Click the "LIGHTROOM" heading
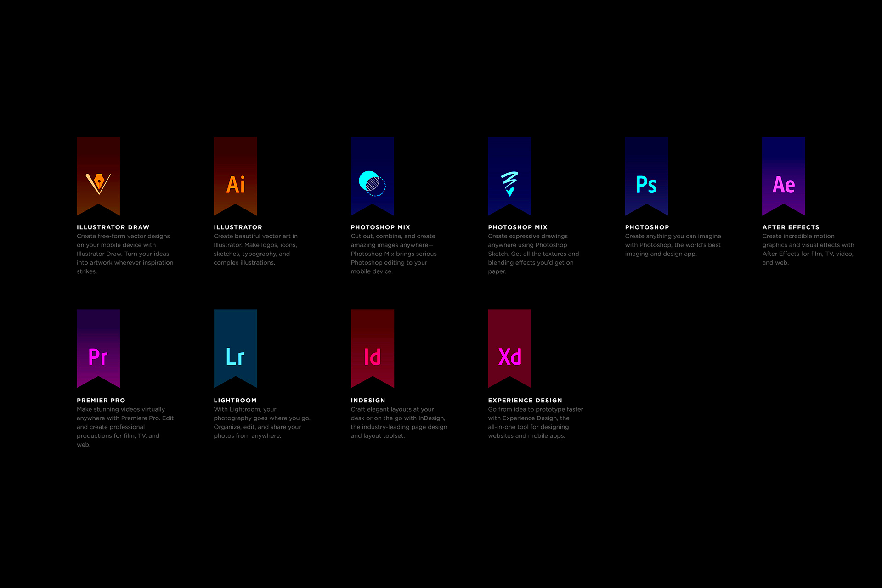 tap(235, 401)
